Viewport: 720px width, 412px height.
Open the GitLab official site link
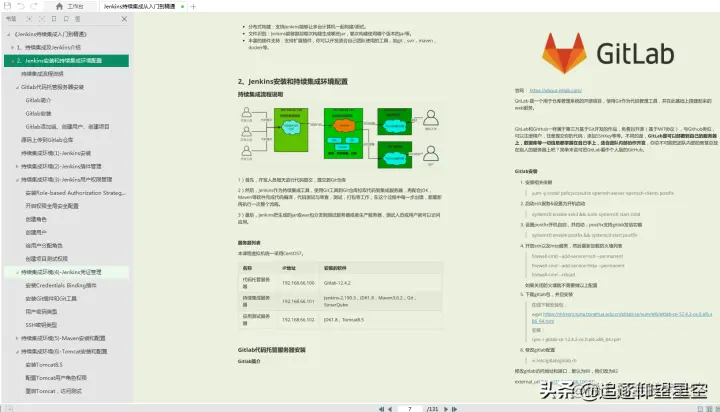tap(556, 90)
